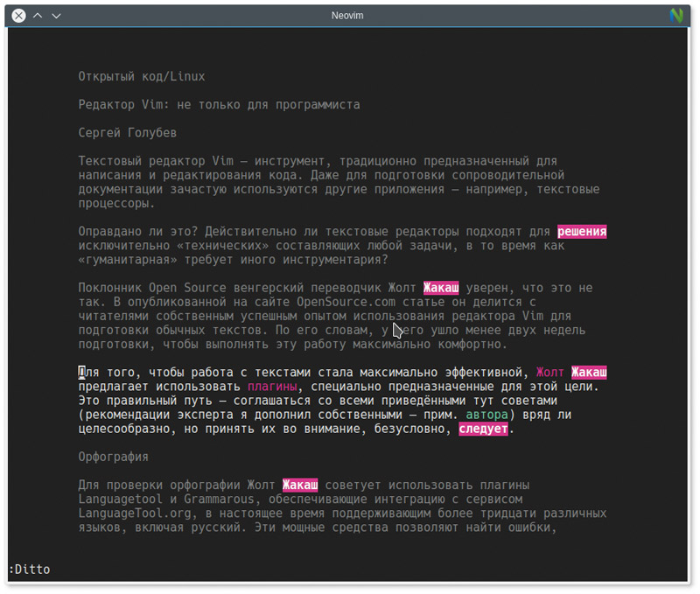Click word 'языков,' in last line

tap(102, 527)
